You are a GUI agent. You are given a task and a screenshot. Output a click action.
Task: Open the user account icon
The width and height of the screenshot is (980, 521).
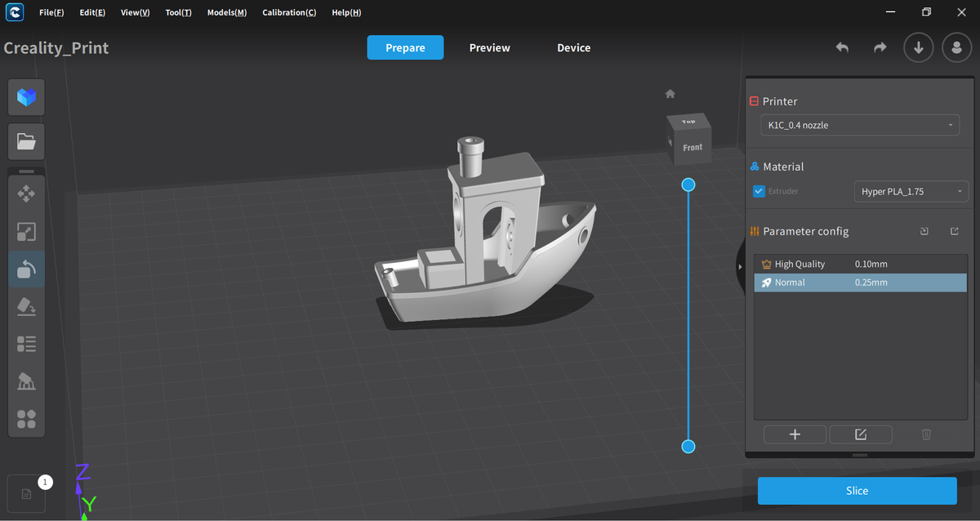click(956, 47)
